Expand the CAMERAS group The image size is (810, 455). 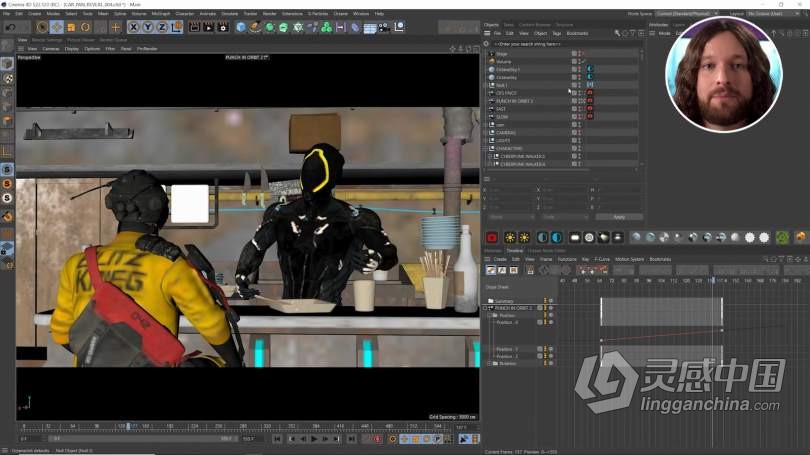pos(486,133)
